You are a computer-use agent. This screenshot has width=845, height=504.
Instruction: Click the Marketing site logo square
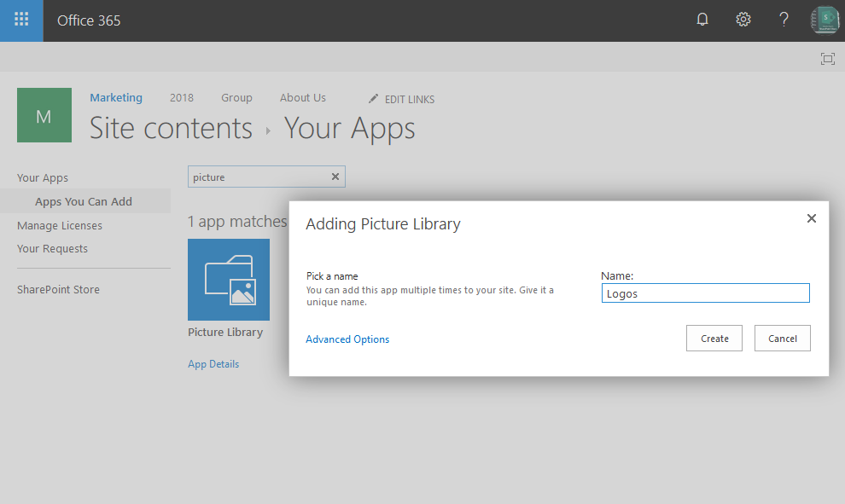(x=44, y=114)
